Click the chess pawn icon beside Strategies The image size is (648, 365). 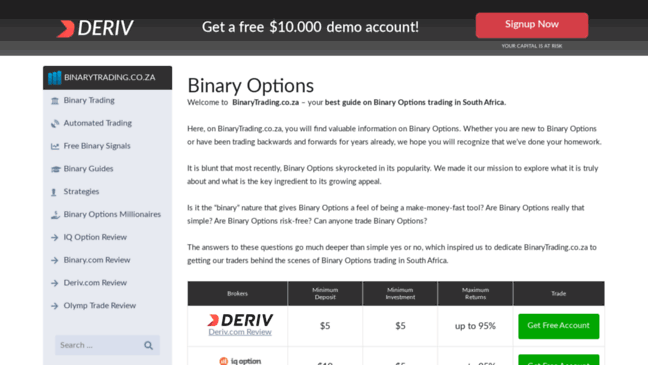[x=54, y=192]
